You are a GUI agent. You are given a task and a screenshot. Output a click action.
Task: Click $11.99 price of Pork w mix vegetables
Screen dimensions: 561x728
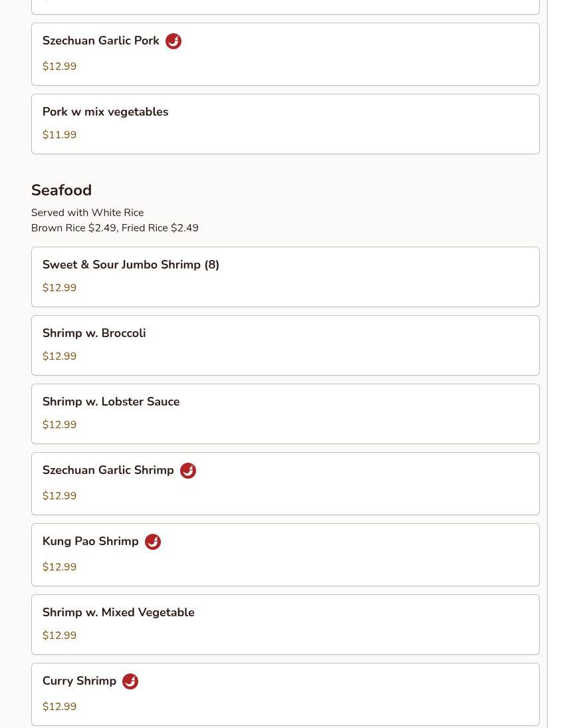click(59, 135)
